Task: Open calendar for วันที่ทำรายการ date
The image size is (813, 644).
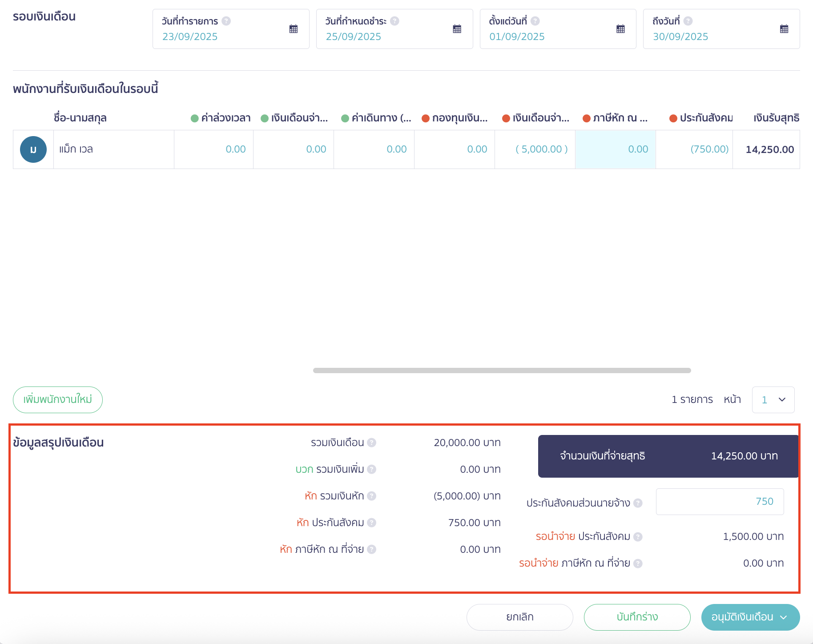Action: [x=294, y=29]
